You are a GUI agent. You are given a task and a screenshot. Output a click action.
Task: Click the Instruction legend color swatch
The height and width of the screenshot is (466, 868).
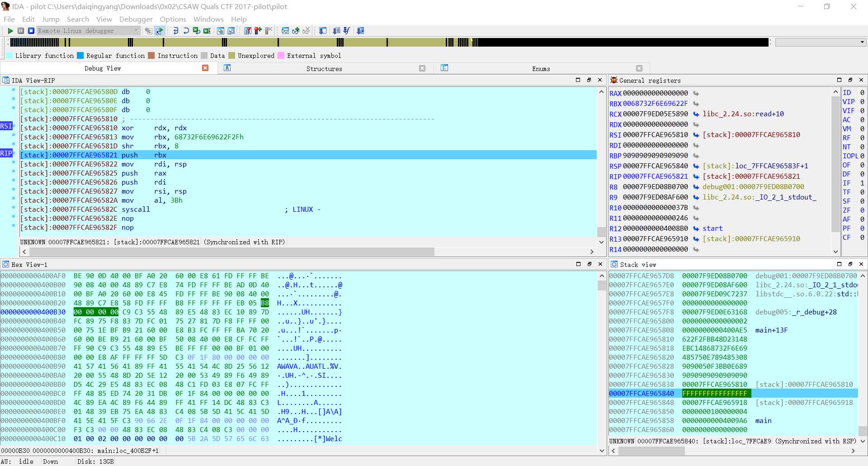(151, 56)
